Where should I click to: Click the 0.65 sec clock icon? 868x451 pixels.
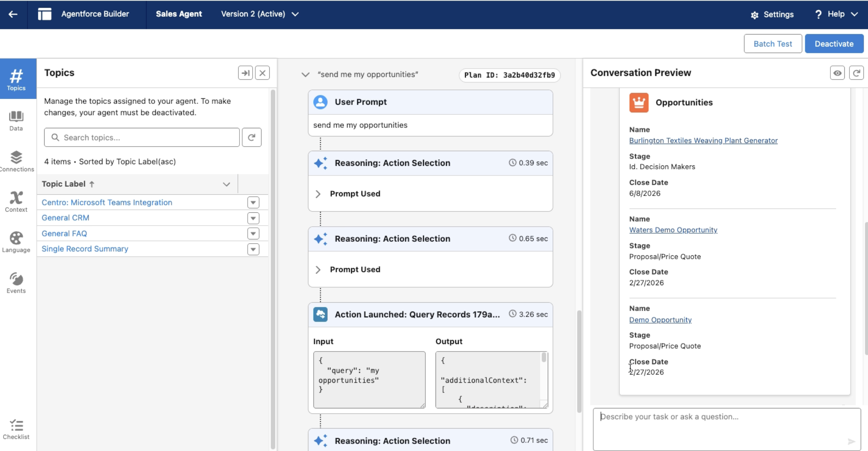click(x=512, y=238)
